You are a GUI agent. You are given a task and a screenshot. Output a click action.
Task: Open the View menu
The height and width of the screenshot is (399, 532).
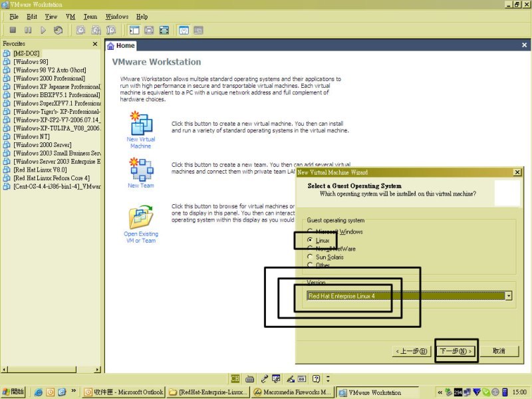[x=51, y=17]
